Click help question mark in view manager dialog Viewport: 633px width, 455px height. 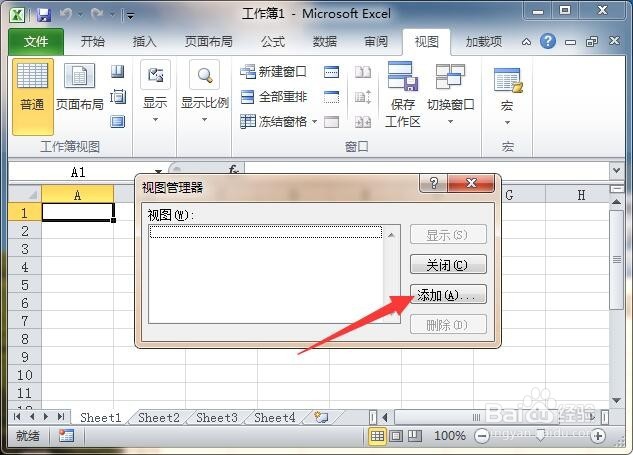pos(434,183)
